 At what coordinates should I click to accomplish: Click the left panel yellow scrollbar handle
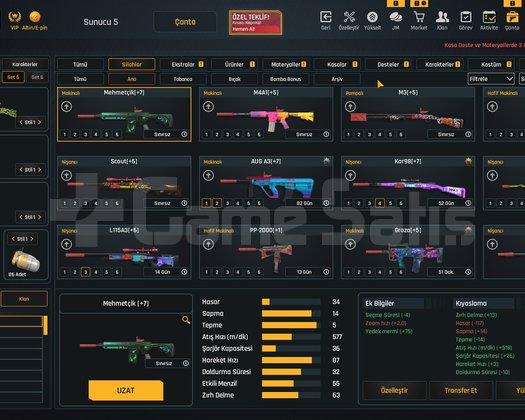(x=46, y=325)
